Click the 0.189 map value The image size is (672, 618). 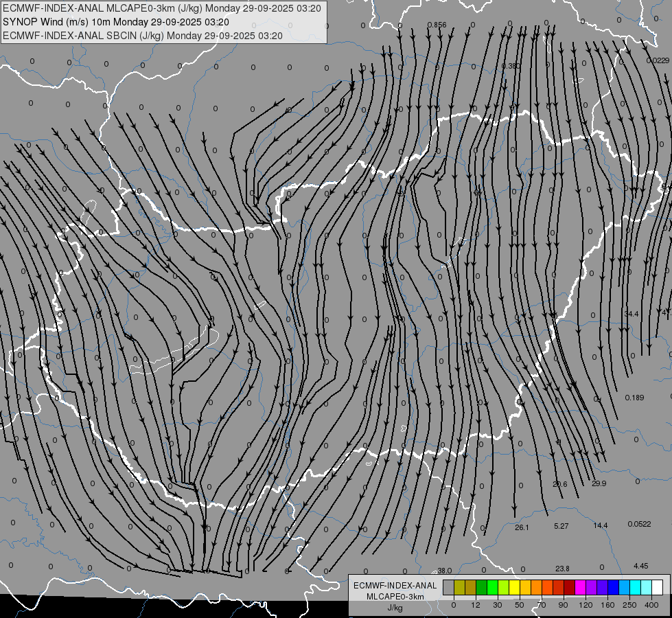[x=634, y=398]
